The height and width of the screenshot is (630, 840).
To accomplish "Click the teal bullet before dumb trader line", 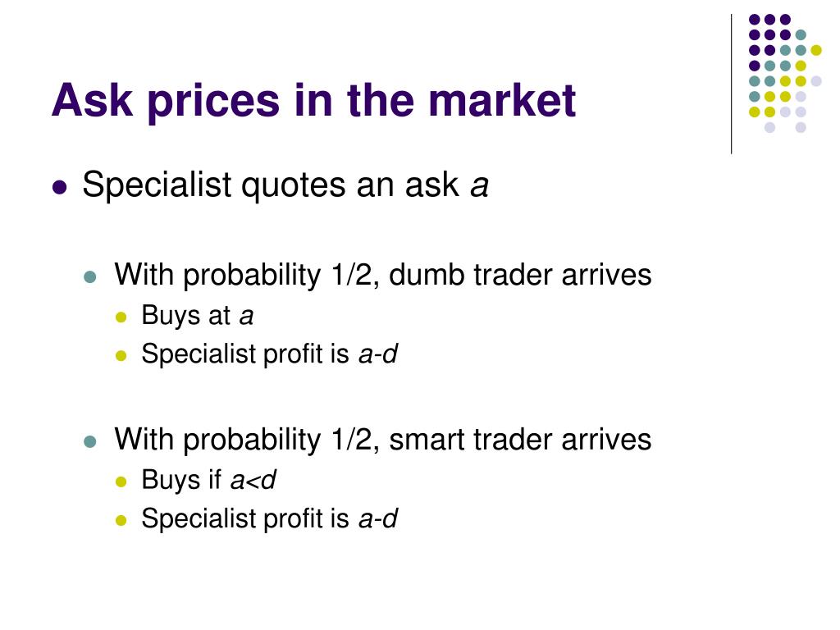I will pyautogui.click(x=90, y=277).
